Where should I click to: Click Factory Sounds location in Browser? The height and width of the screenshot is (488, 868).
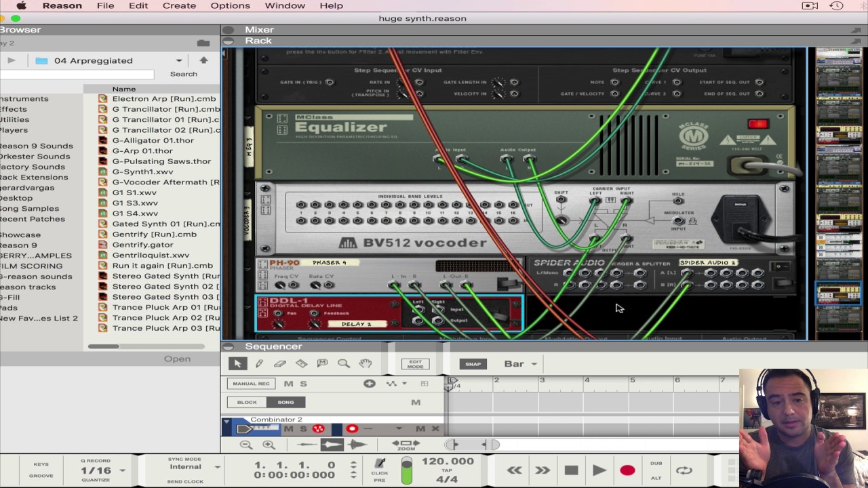tap(33, 167)
